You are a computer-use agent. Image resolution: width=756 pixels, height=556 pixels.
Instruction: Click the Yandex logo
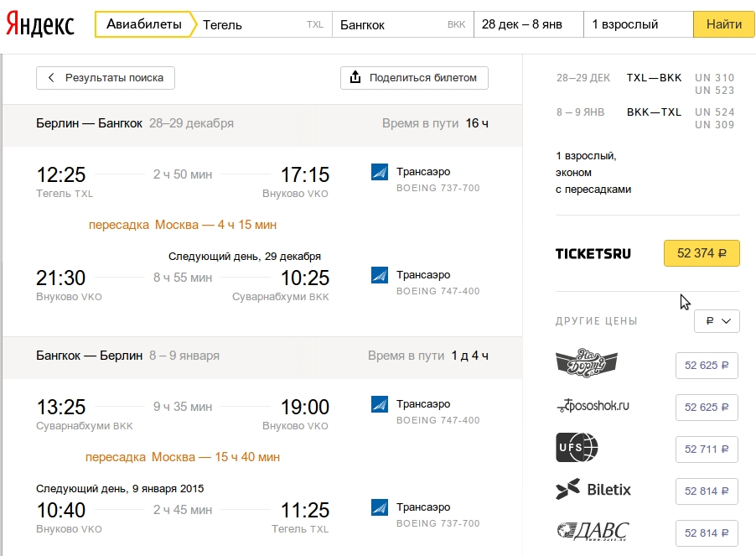pos(40,24)
